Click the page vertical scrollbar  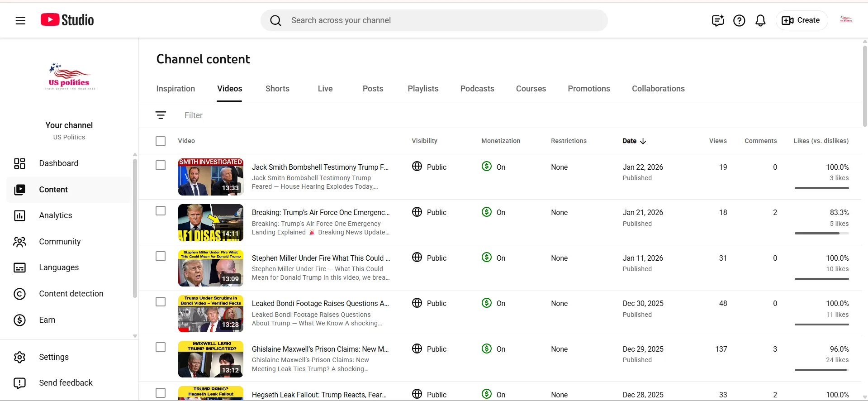tap(865, 86)
